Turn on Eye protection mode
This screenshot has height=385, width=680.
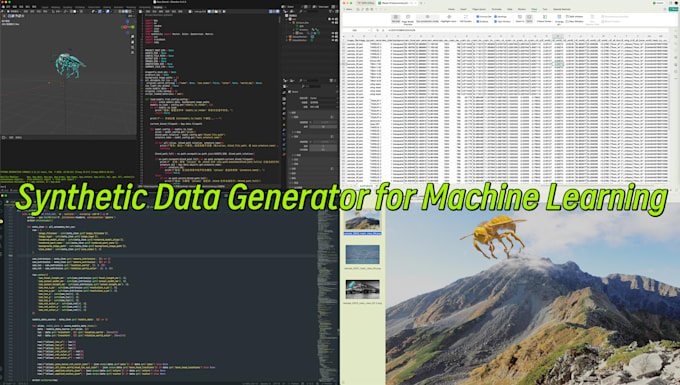(x=427, y=18)
